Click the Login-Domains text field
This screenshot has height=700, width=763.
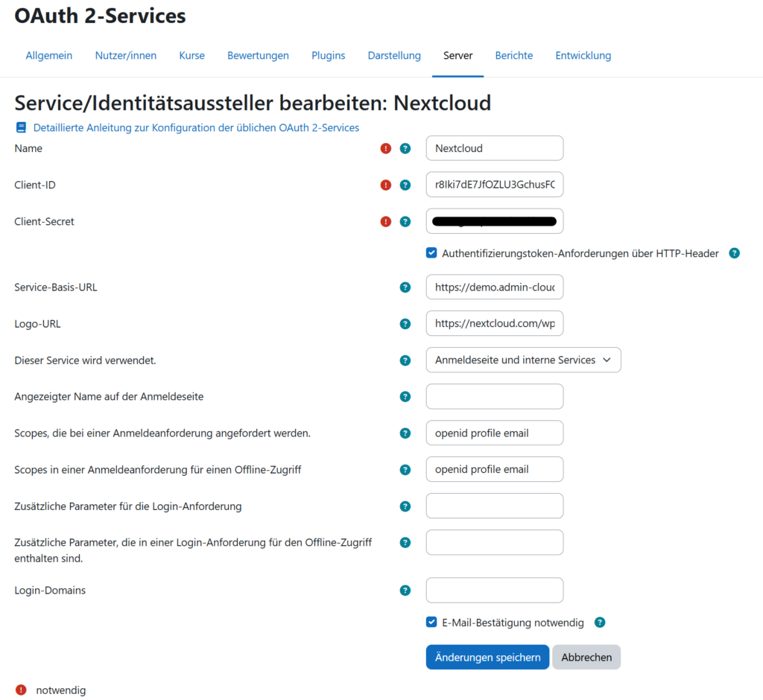pyautogui.click(x=494, y=591)
